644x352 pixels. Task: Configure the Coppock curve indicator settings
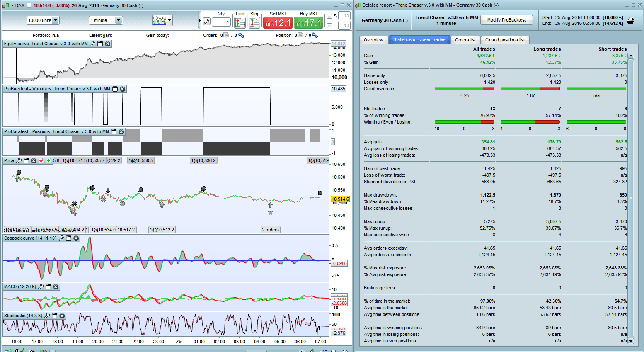61,238
